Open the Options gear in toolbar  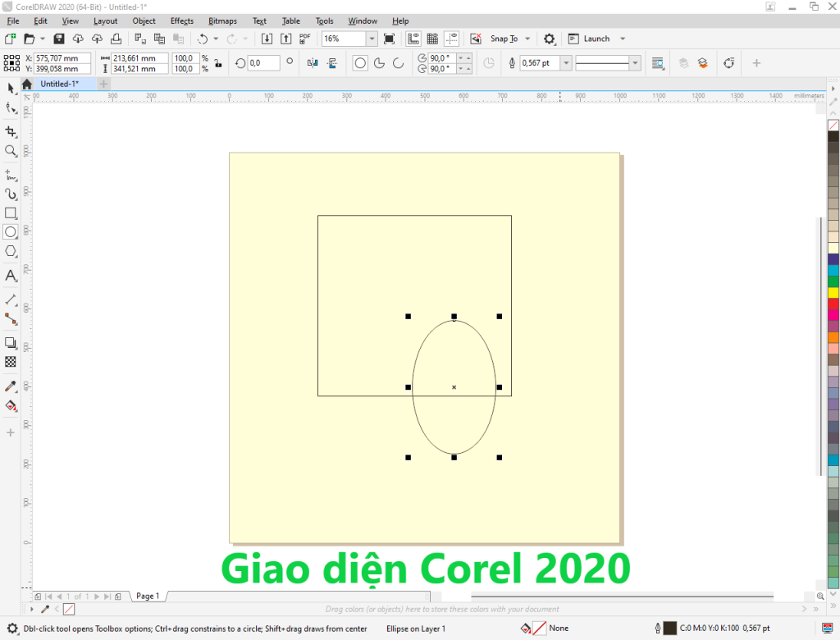click(549, 39)
